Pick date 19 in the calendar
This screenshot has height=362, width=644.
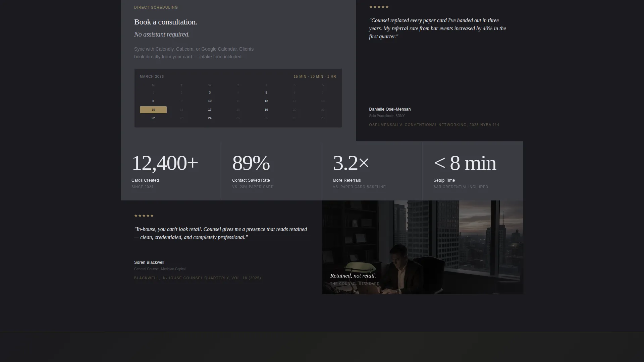(266, 110)
